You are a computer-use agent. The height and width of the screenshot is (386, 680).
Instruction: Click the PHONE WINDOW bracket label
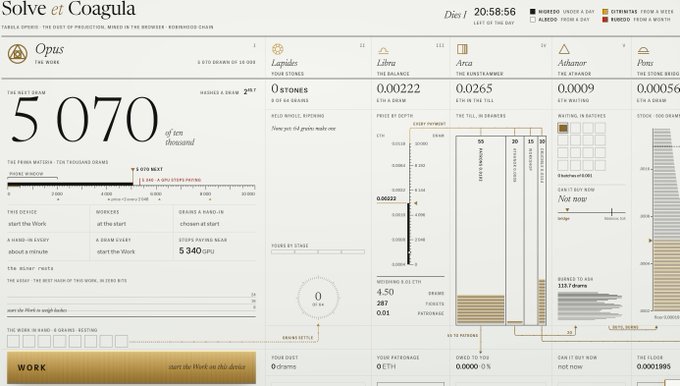pos(26,174)
